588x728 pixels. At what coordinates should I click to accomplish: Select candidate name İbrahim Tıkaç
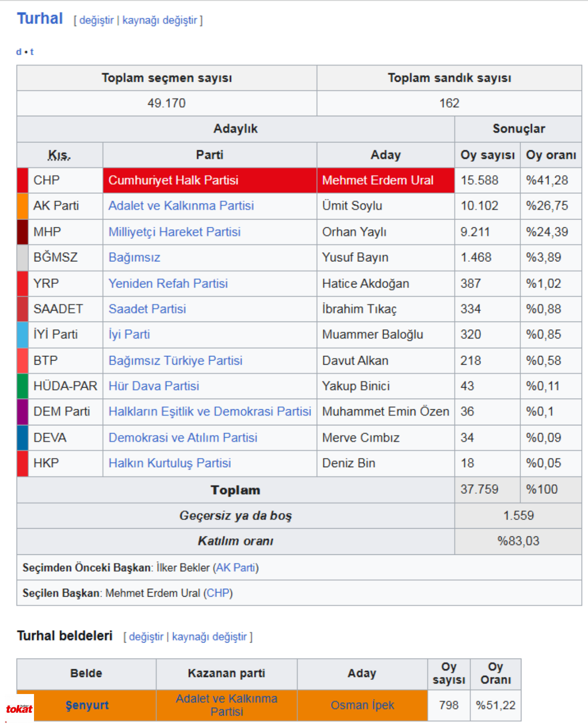coord(359,309)
